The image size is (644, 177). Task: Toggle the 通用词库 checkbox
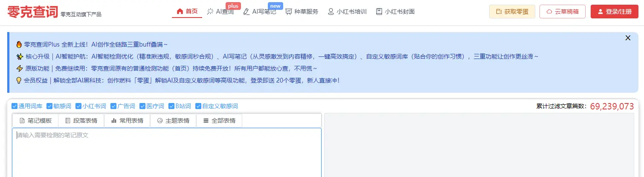[15, 106]
